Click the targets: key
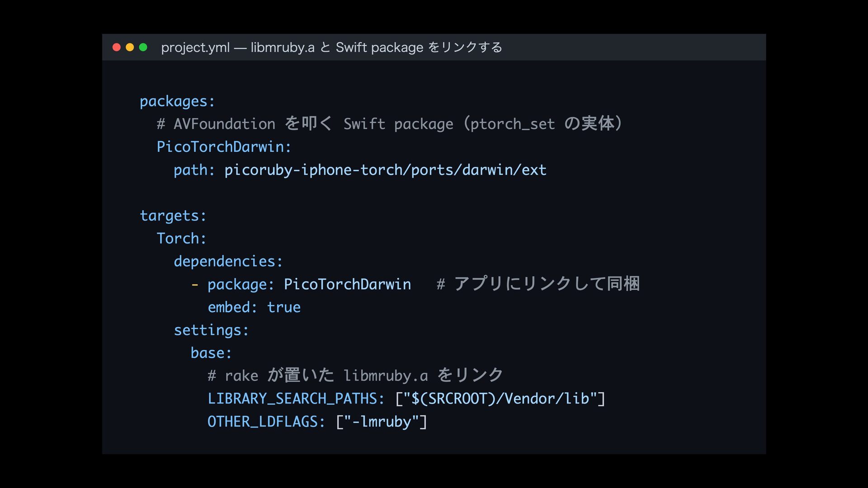 (173, 216)
